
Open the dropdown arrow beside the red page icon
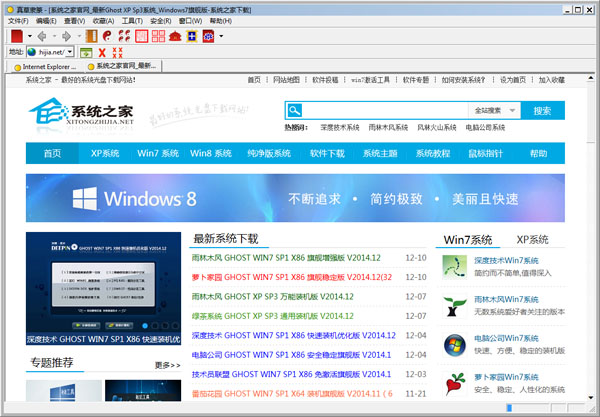point(29,36)
